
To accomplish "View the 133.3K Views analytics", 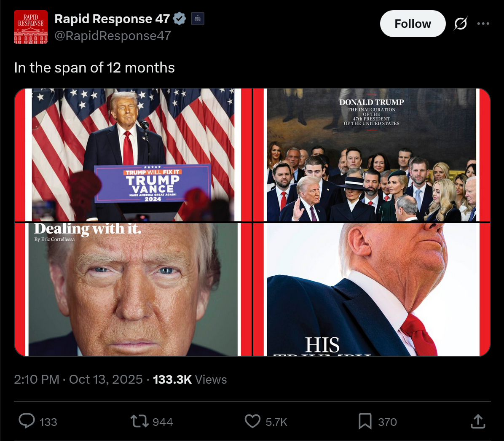I will 190,379.
